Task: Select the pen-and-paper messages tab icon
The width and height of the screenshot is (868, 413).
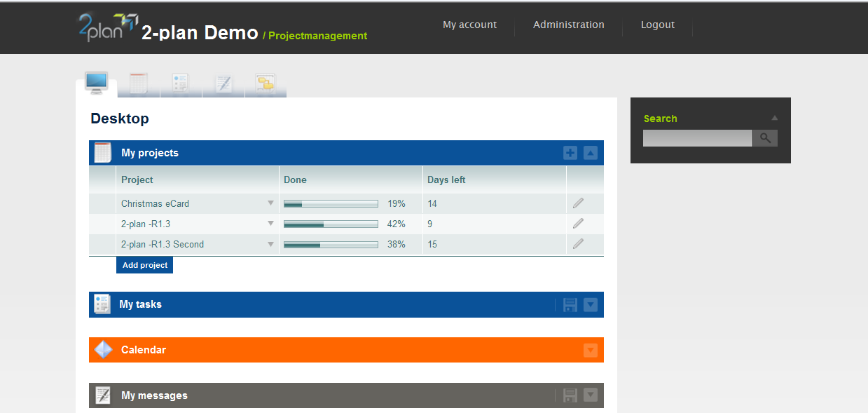Action: click(223, 82)
